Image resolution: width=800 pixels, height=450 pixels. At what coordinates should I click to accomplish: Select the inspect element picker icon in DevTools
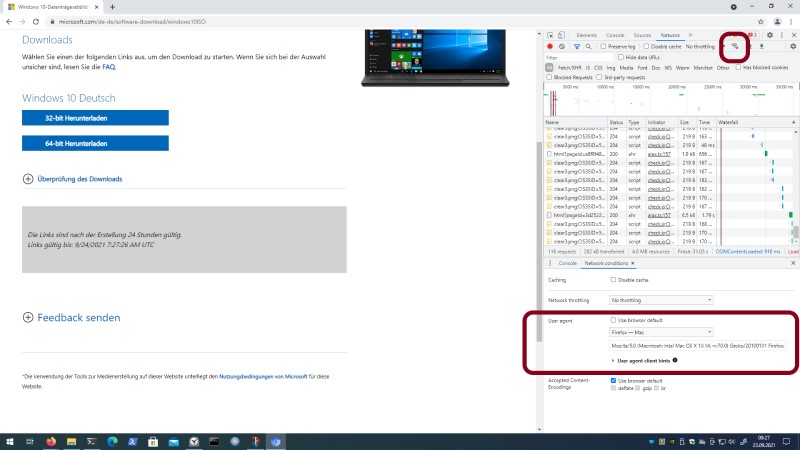(550, 35)
